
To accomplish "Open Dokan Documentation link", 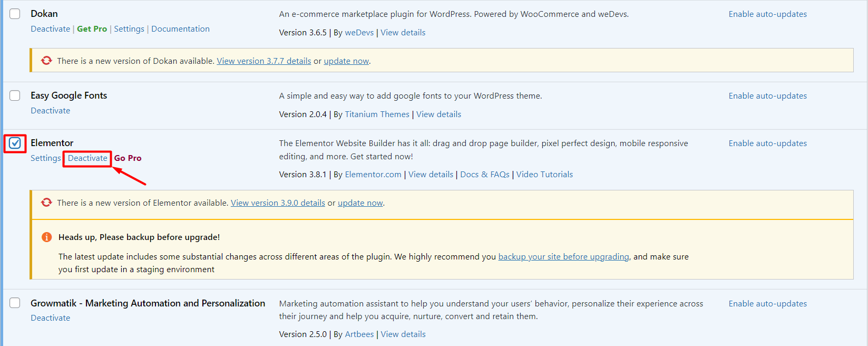I will pyautogui.click(x=180, y=29).
